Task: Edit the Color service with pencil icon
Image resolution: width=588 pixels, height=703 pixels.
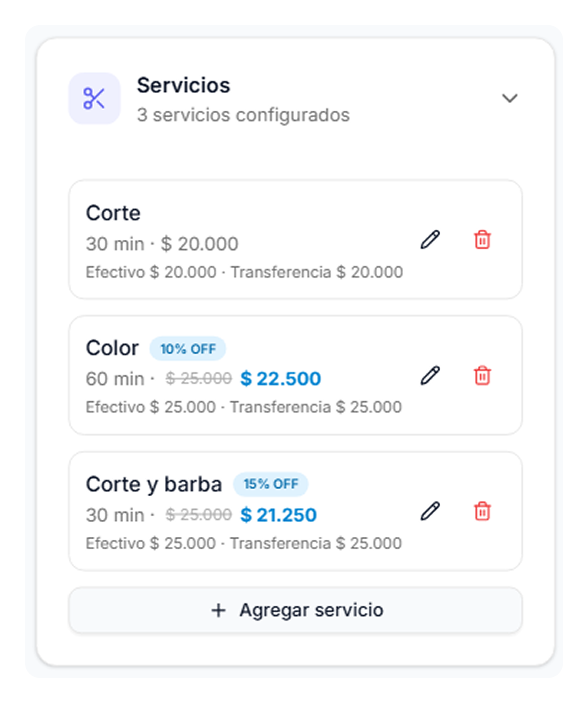Action: [430, 376]
